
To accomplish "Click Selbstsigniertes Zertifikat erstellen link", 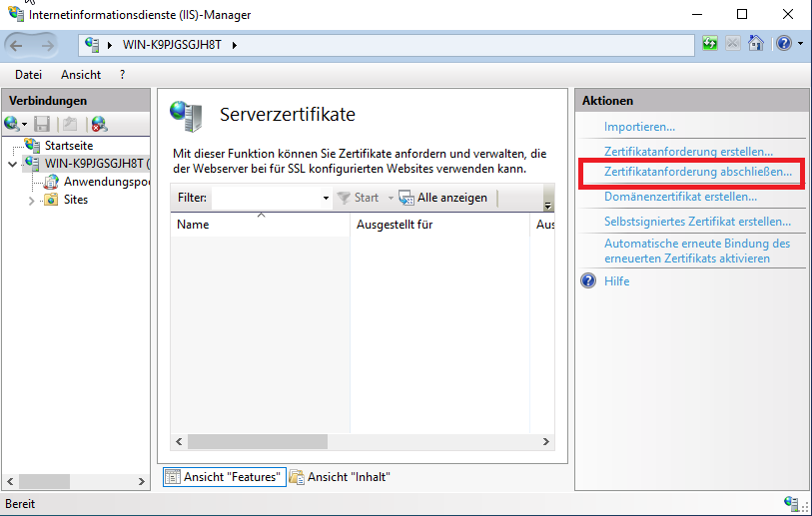I will [x=697, y=222].
